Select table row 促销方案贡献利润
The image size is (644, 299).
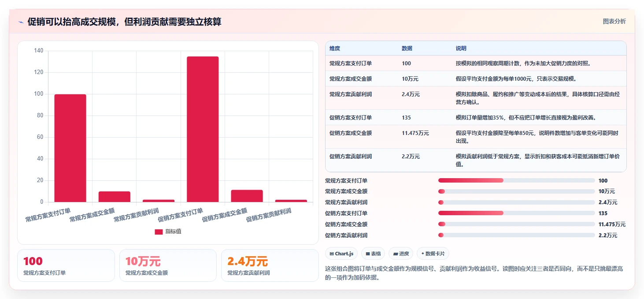476,160
